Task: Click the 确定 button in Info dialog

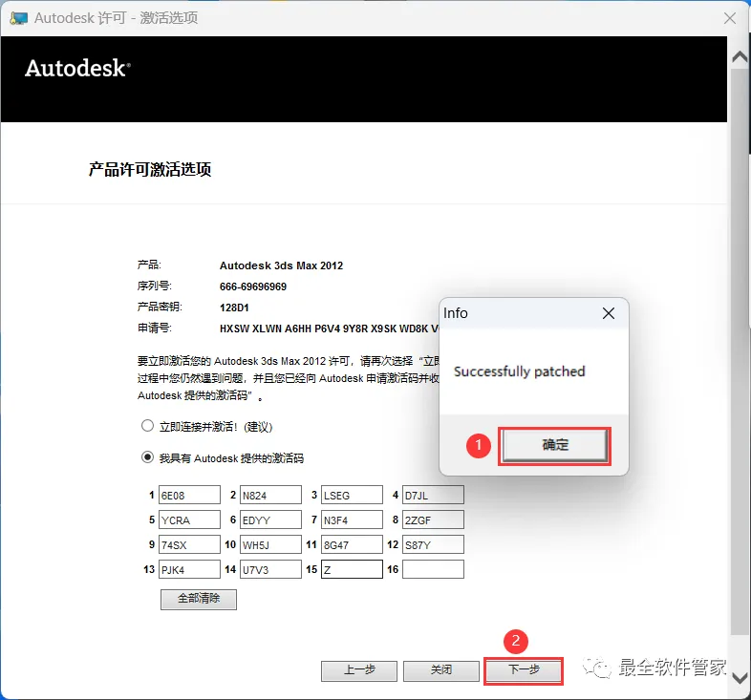Action: click(554, 445)
